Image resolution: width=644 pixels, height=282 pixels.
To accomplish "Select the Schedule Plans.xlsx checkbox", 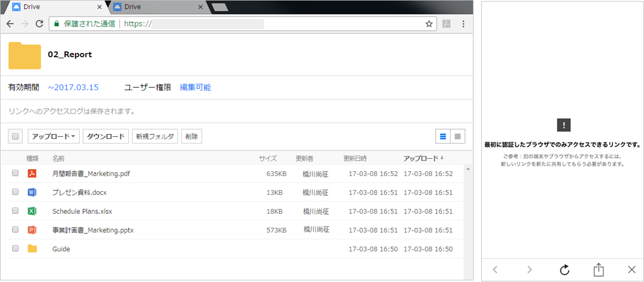I will pyautogui.click(x=16, y=211).
